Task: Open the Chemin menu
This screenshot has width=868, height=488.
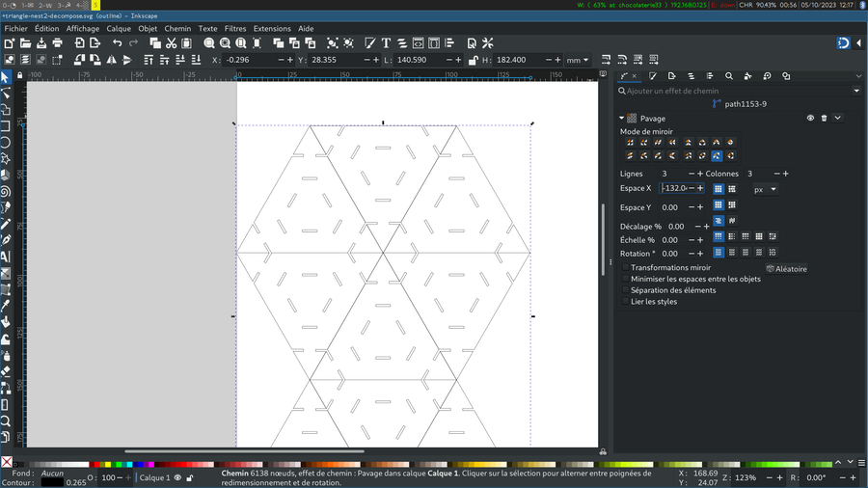Action: [x=177, y=28]
